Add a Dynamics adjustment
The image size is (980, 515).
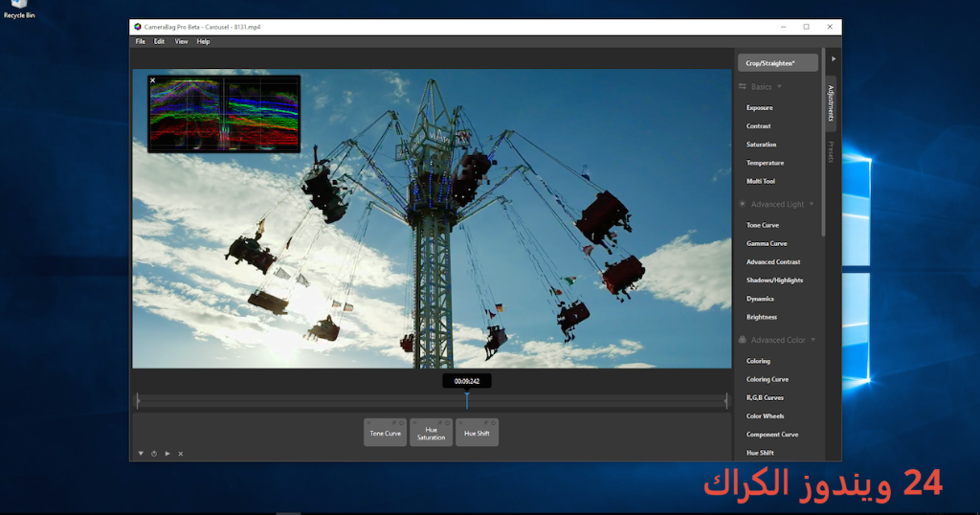(760, 299)
